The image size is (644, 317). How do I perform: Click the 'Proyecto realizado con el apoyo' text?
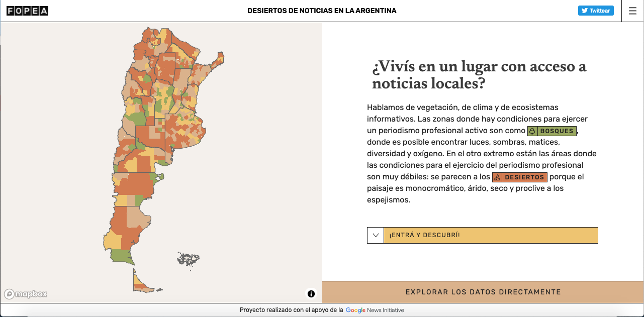291,310
